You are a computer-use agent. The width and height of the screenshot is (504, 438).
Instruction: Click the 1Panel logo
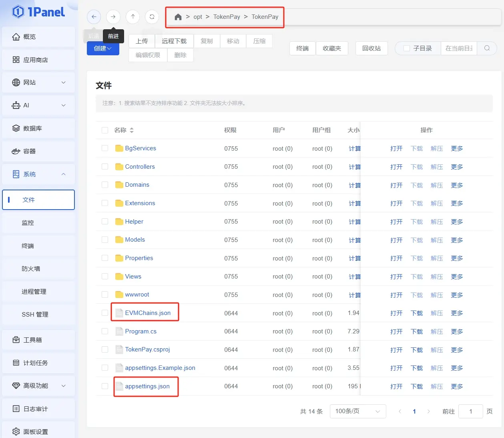[38, 12]
